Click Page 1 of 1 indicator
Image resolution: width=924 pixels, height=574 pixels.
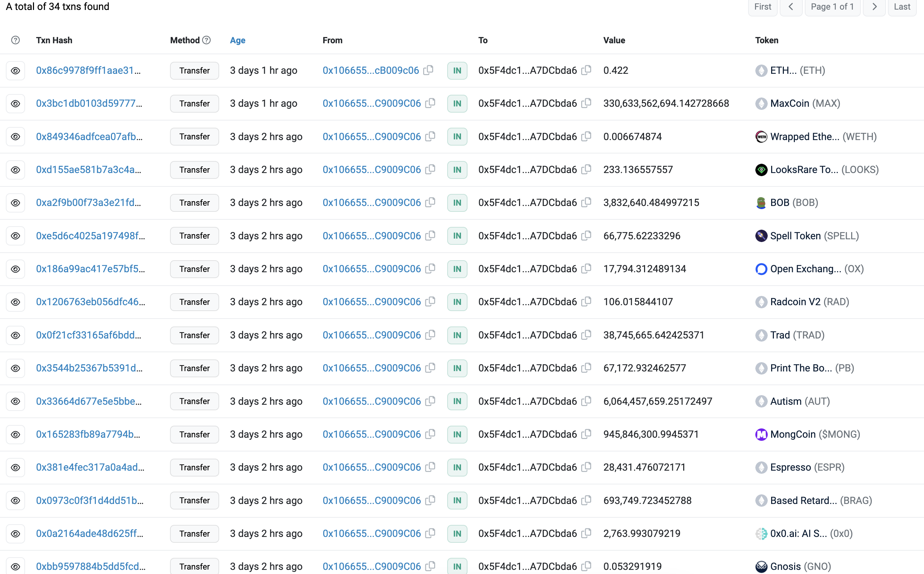coord(832,7)
